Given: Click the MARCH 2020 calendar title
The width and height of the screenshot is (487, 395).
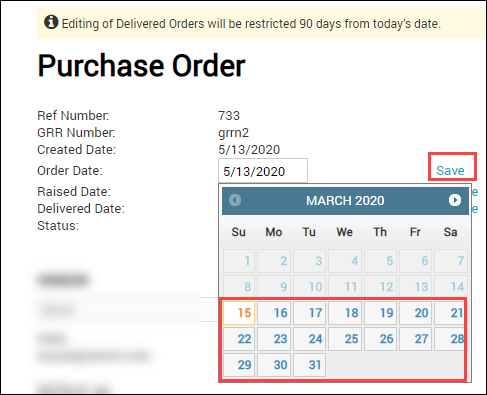Looking at the screenshot, I should pos(345,201).
